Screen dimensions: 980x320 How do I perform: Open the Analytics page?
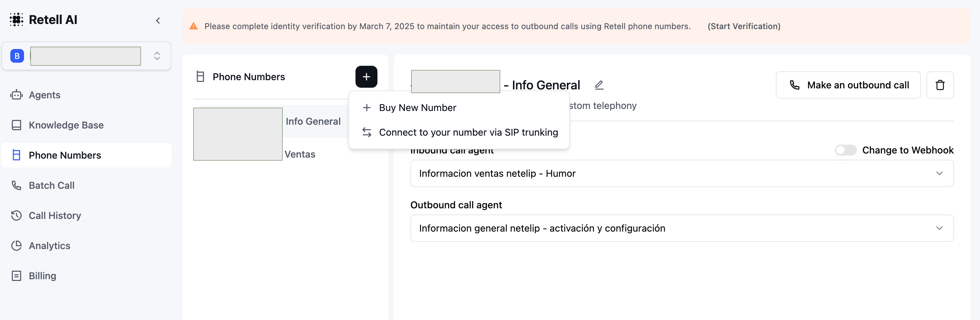coord(86,246)
